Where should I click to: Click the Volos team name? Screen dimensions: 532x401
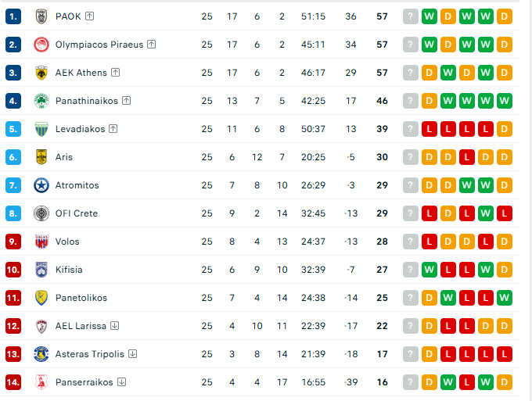point(67,242)
